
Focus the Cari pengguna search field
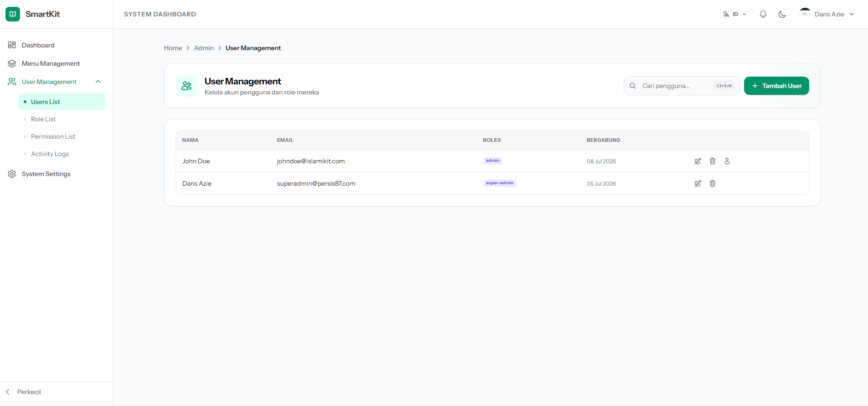(682, 86)
